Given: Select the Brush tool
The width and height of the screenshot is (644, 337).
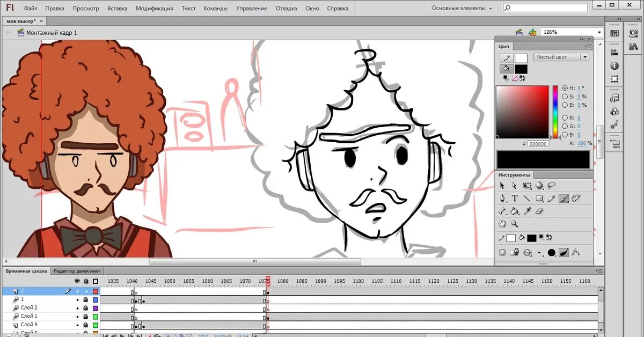Looking at the screenshot, I should click(x=564, y=198).
